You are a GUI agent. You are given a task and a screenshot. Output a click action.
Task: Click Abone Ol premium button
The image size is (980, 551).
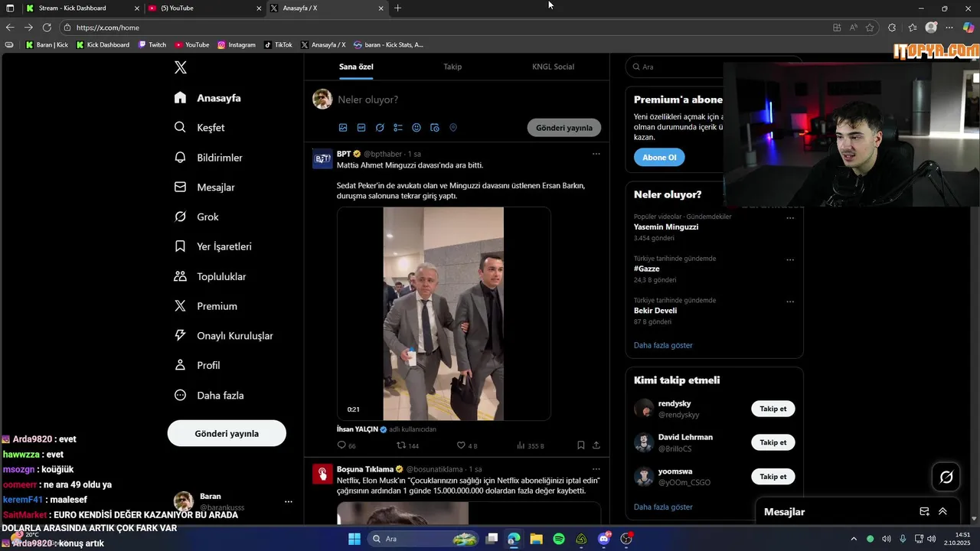pyautogui.click(x=659, y=158)
